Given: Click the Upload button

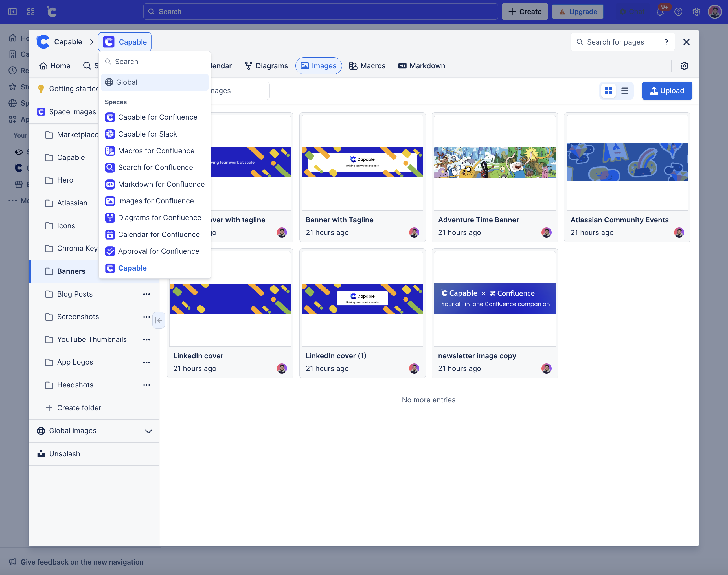Looking at the screenshot, I should pyautogui.click(x=667, y=91).
